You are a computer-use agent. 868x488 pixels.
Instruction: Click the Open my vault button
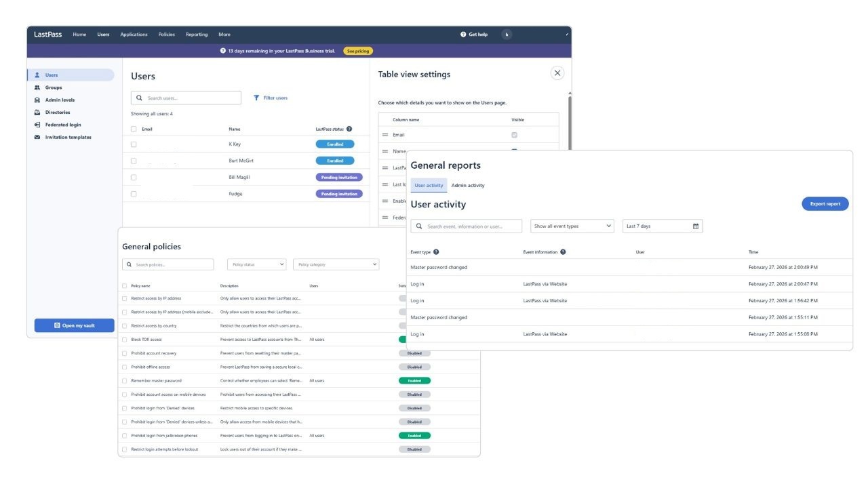click(75, 325)
